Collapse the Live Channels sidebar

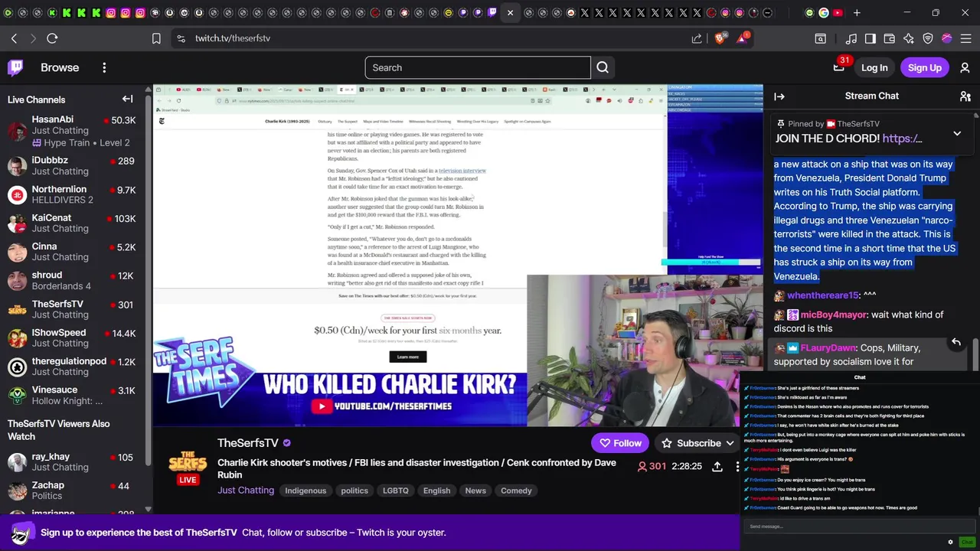point(128,99)
